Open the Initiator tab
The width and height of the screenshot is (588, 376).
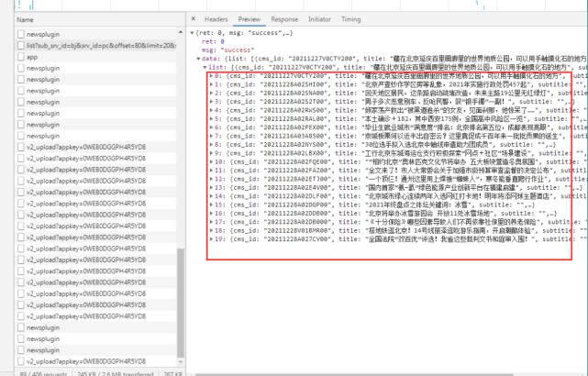click(319, 19)
